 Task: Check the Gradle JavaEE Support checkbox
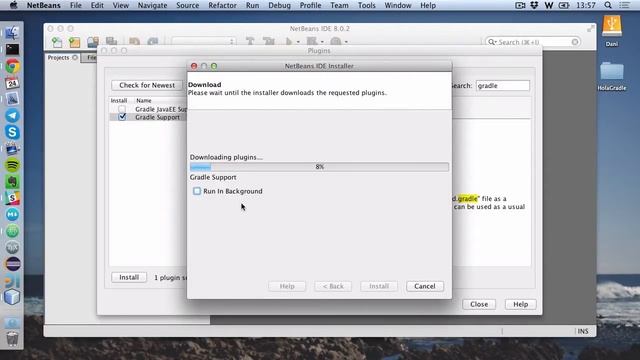pyautogui.click(x=122, y=109)
